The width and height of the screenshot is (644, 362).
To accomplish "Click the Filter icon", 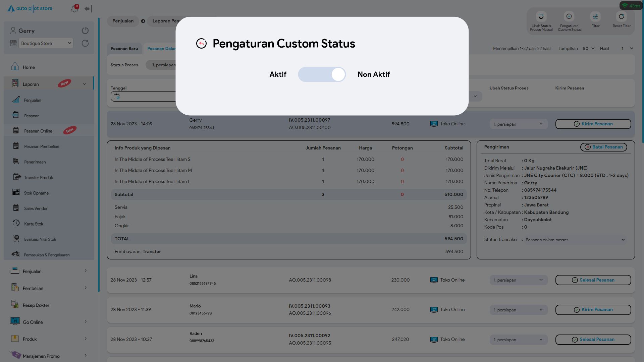I will [x=595, y=17].
